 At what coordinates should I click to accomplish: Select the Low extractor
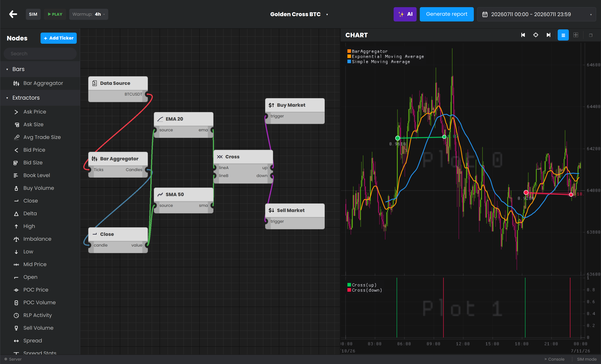(40, 252)
